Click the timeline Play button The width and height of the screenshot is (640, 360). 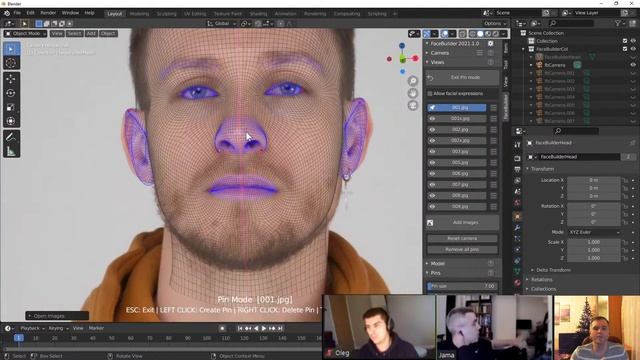264,328
